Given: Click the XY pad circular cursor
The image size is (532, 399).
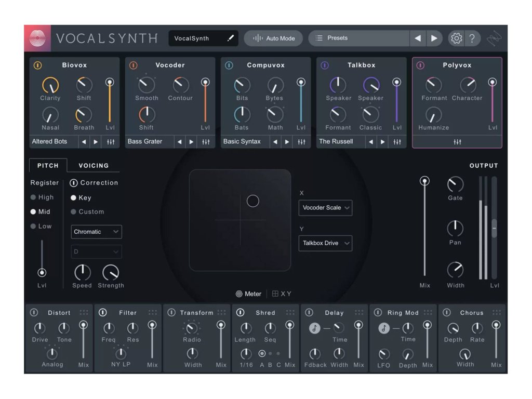Looking at the screenshot, I should 253,201.
